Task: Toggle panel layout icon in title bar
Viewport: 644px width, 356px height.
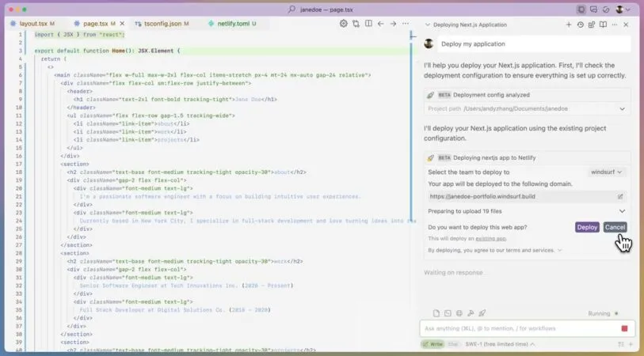Action: 581,9
